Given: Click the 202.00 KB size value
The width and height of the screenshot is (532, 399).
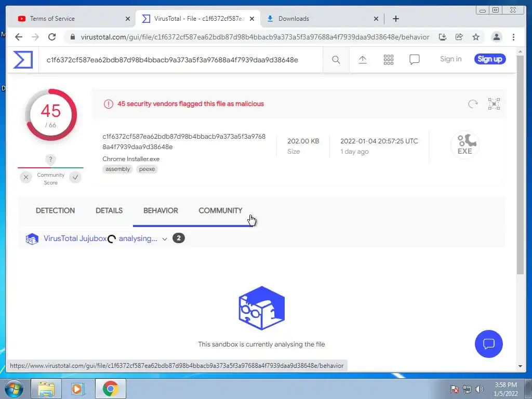Looking at the screenshot, I should (303, 141).
